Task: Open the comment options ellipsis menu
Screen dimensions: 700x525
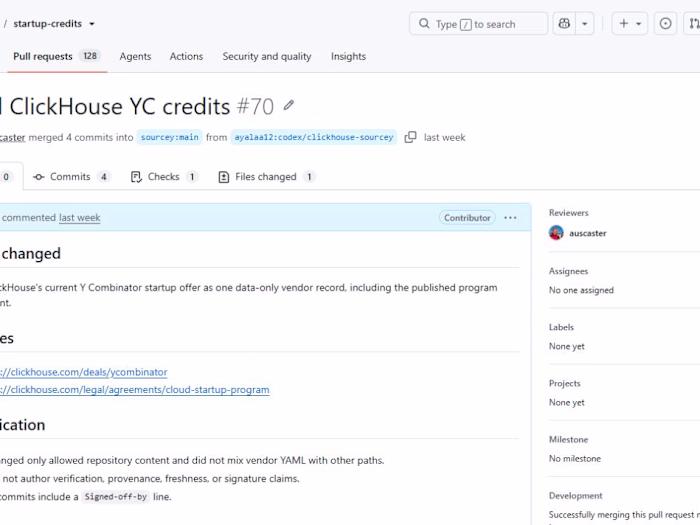Action: click(x=510, y=218)
